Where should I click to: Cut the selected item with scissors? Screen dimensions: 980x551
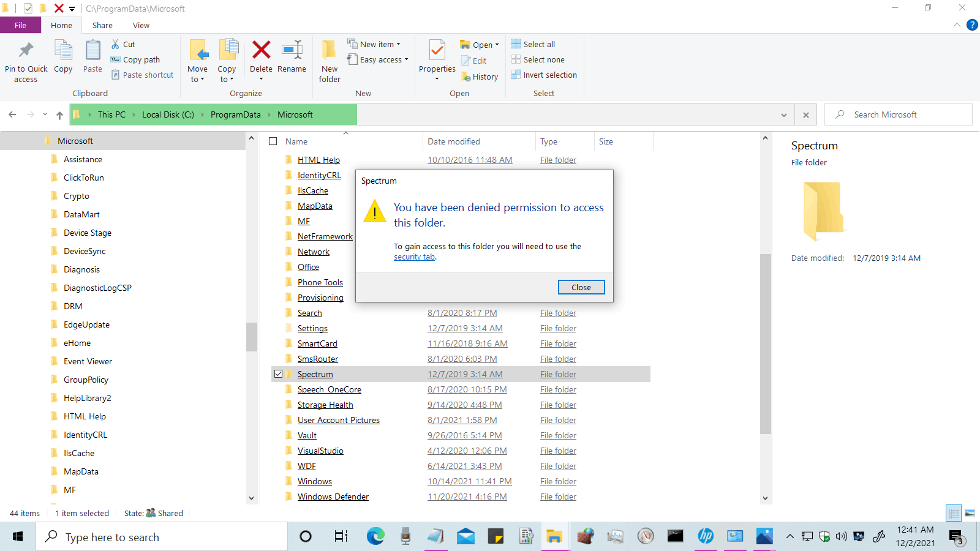(x=123, y=44)
